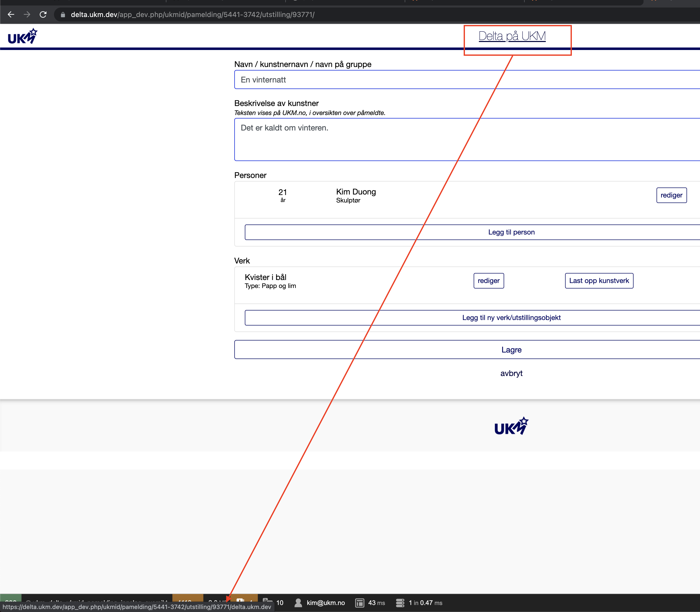Image resolution: width=700 pixels, height=612 pixels.
Task: Click Last opp kunstverk
Action: (599, 281)
